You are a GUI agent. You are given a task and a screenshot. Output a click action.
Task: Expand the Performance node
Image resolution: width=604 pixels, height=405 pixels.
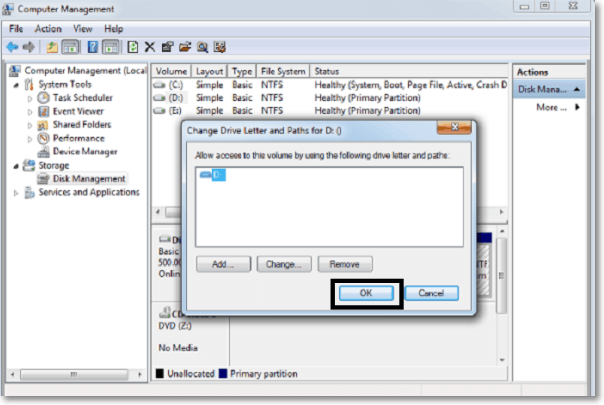click(x=30, y=139)
